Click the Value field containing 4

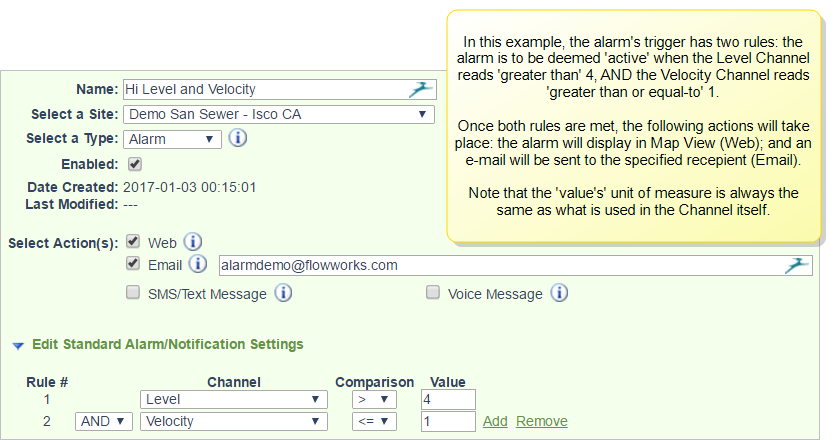(448, 399)
